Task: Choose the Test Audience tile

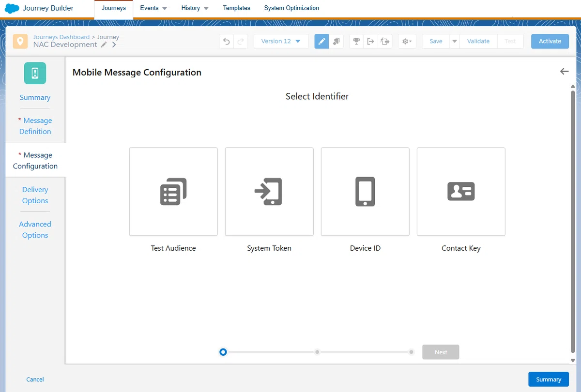Action: click(x=173, y=192)
